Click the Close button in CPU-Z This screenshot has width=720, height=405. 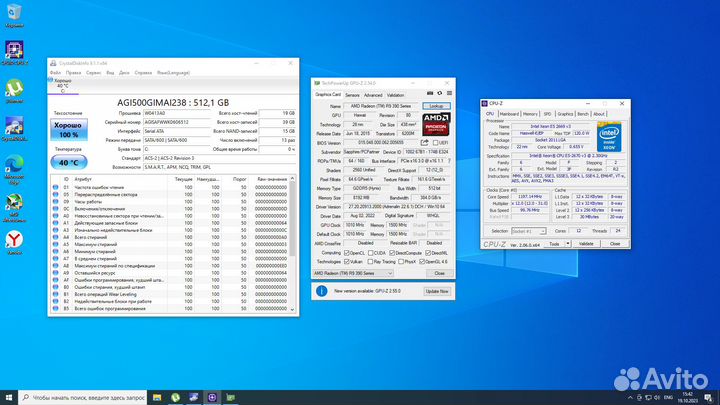tap(615, 244)
